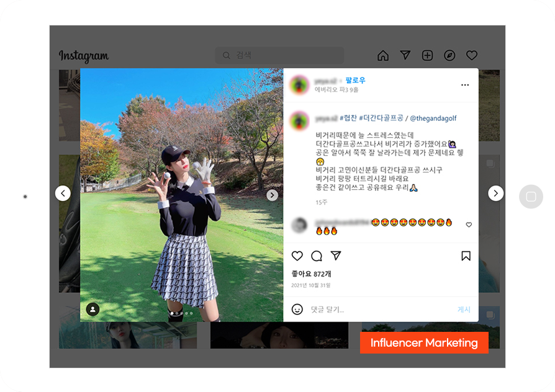Like the post with heart icon
The height and width of the screenshot is (392, 555).
(x=297, y=256)
